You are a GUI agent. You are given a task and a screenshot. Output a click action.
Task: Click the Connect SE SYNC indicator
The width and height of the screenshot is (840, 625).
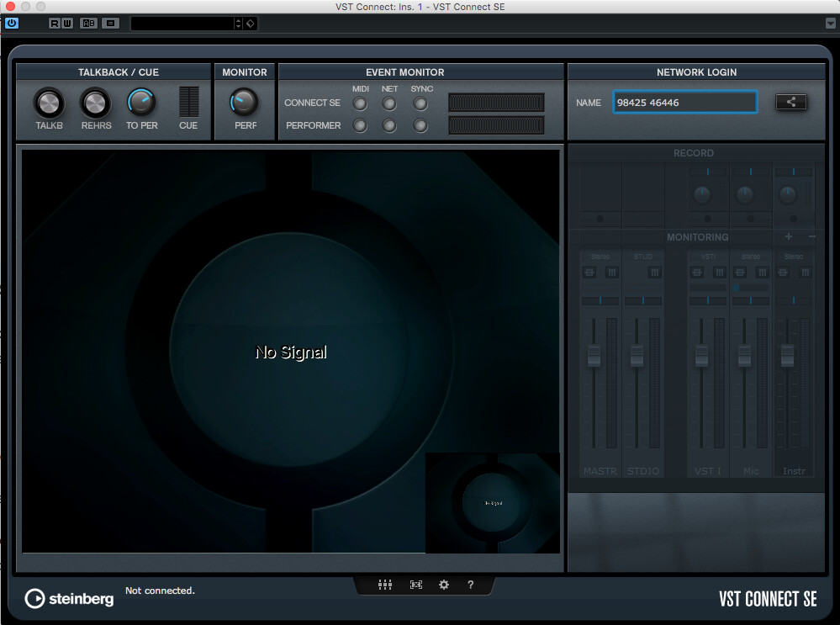420,103
